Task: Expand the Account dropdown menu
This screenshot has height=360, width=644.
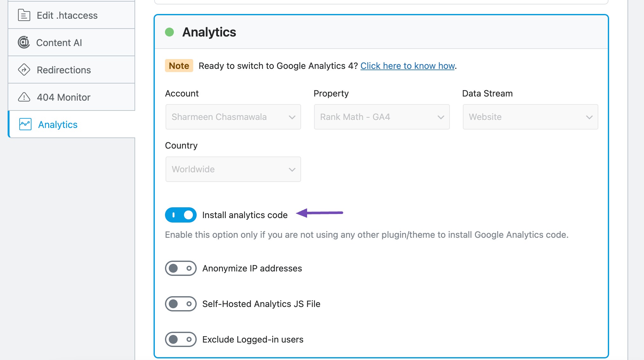Action: tap(233, 117)
